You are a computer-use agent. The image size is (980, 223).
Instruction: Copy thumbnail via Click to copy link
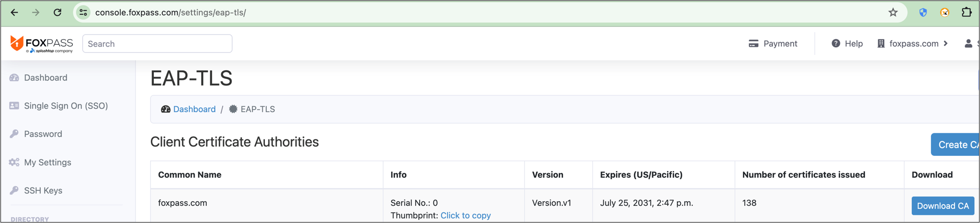466,215
